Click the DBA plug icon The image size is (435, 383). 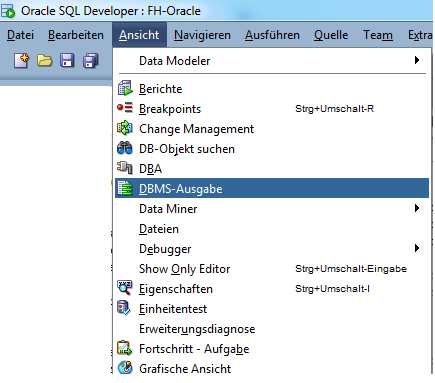[x=125, y=167]
